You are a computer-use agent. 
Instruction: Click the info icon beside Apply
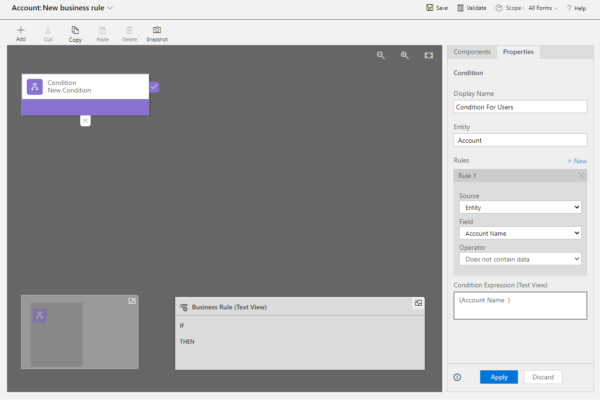(x=457, y=377)
